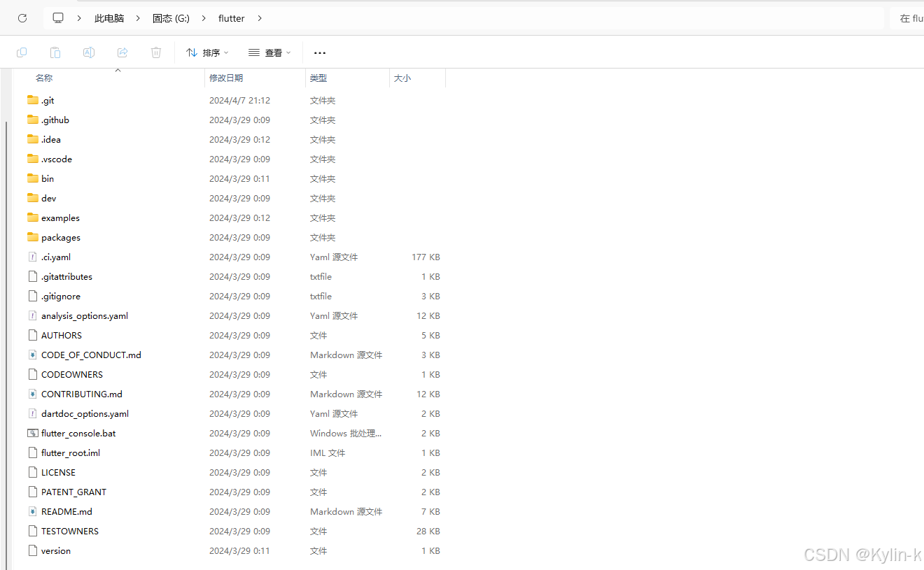Screen dimensions: 924x570
Task: Click the examples folder icon
Action: 33,218
